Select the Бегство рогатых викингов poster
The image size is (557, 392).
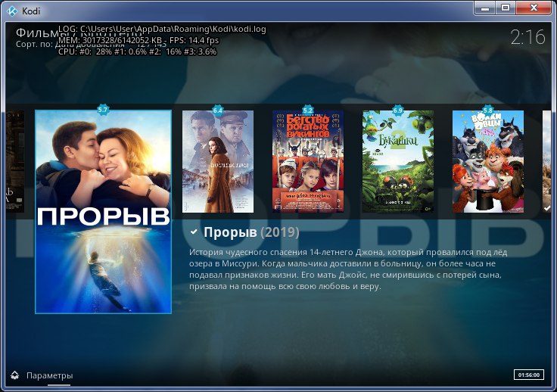[308, 161]
